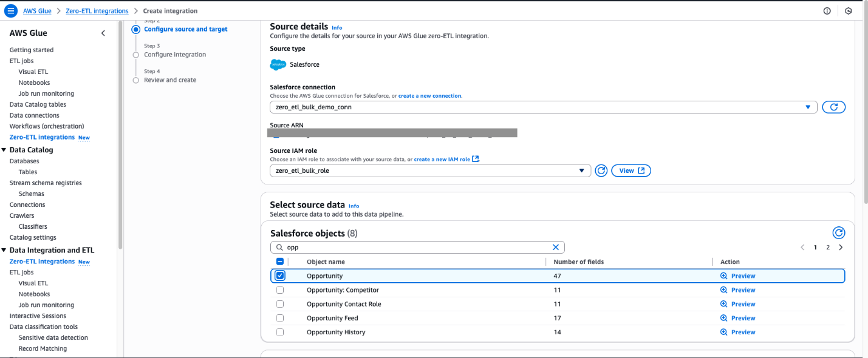Image resolution: width=868 pixels, height=358 pixels.
Task: Collapse the AWS Glue sidebar
Action: [x=103, y=33]
